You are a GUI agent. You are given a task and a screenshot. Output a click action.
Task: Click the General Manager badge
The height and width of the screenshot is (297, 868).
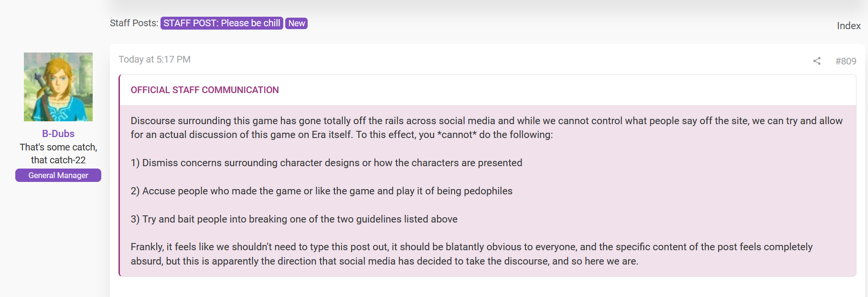pos(58,175)
